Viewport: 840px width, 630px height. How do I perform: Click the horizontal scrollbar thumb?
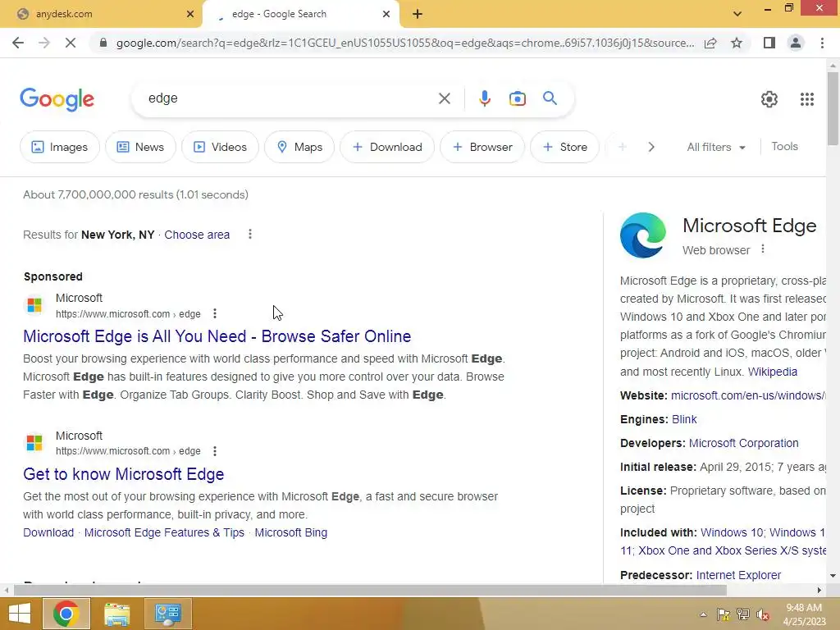(370, 591)
